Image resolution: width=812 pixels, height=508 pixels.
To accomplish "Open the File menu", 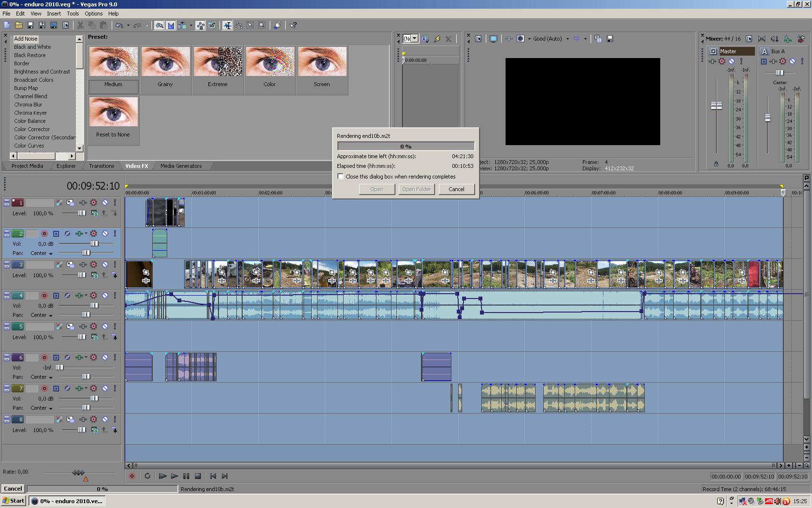I will pyautogui.click(x=6, y=14).
